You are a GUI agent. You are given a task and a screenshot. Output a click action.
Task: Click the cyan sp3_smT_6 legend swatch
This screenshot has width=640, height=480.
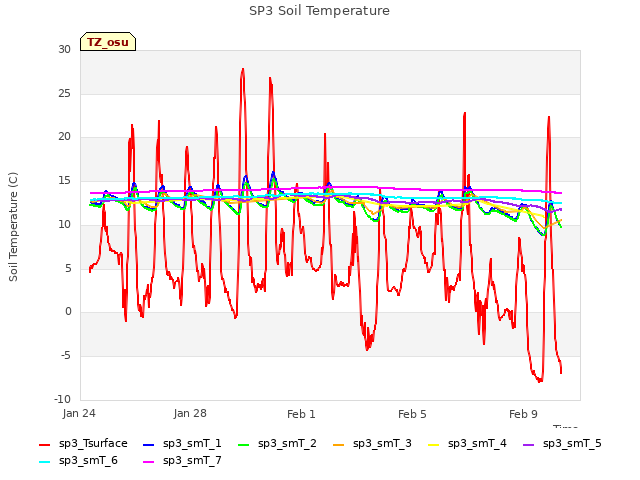[44, 462]
